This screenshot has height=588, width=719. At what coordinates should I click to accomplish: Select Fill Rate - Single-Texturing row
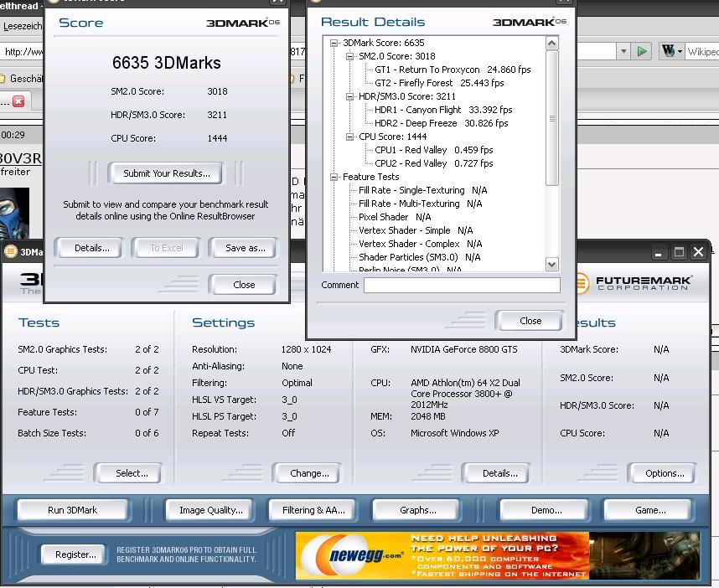423,190
